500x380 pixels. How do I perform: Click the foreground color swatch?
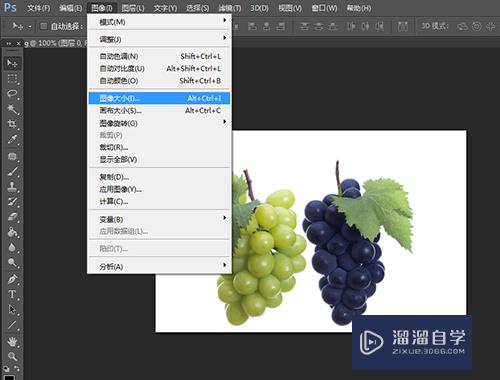[9, 377]
